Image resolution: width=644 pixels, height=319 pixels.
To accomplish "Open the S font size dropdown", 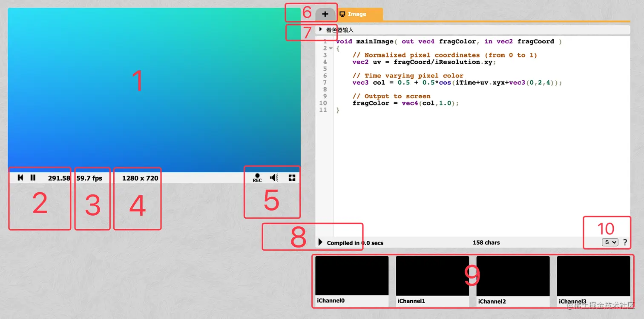I will 610,242.
